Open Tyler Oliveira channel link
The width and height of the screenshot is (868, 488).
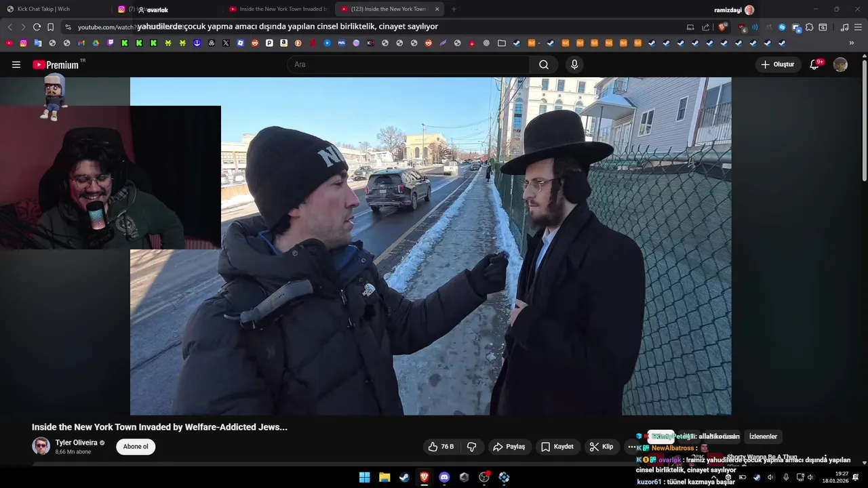76,443
